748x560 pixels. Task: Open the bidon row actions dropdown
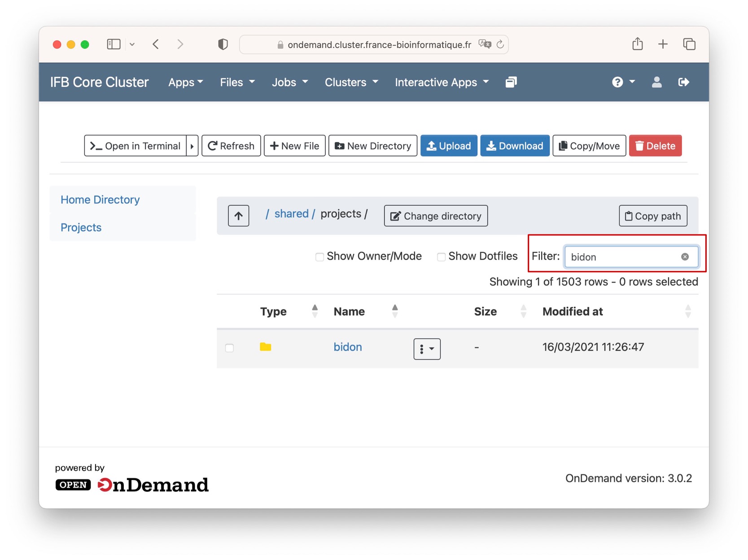427,348
